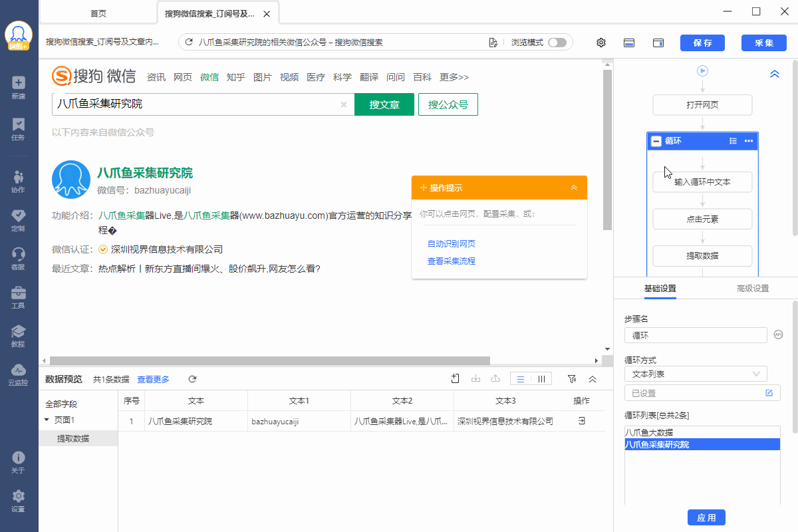The image size is (798, 532).
Task: Collapse the 页面1 tree node
Action: pyautogui.click(x=46, y=420)
